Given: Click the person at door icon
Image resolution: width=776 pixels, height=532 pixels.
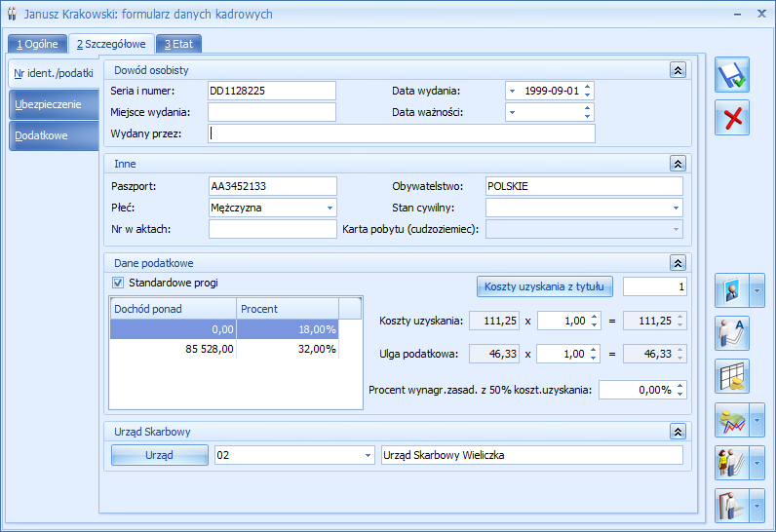Looking at the screenshot, I should tap(732, 506).
